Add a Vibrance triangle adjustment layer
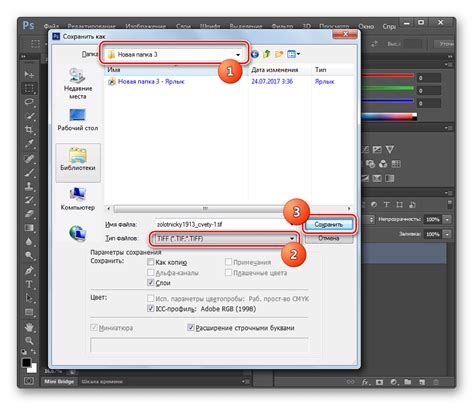This screenshot has width=474, height=406. [390, 149]
